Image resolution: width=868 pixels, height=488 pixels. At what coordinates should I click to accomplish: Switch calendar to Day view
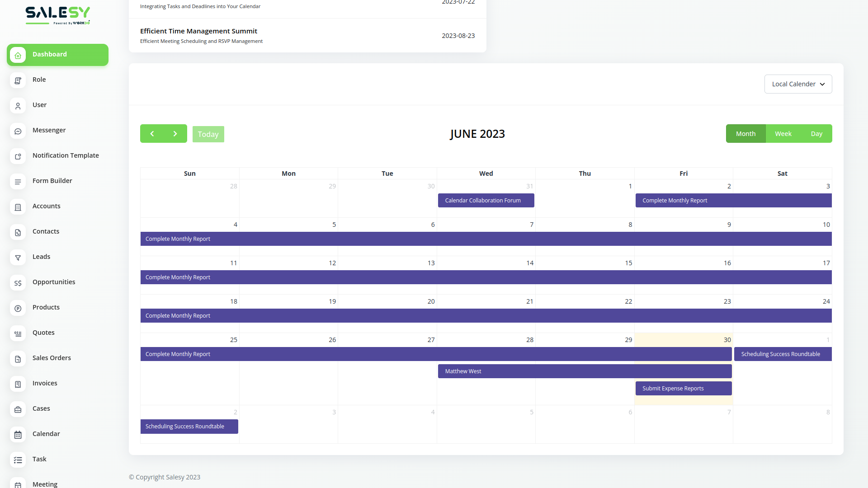816,134
